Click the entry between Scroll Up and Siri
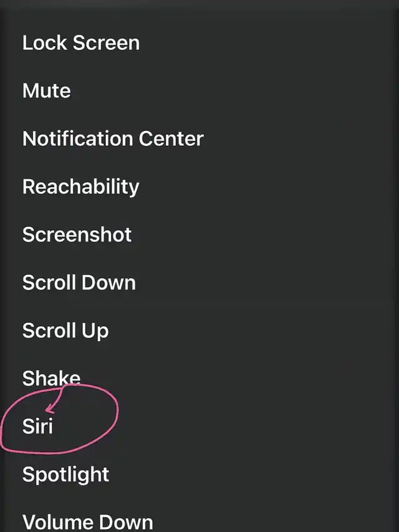 tap(51, 378)
